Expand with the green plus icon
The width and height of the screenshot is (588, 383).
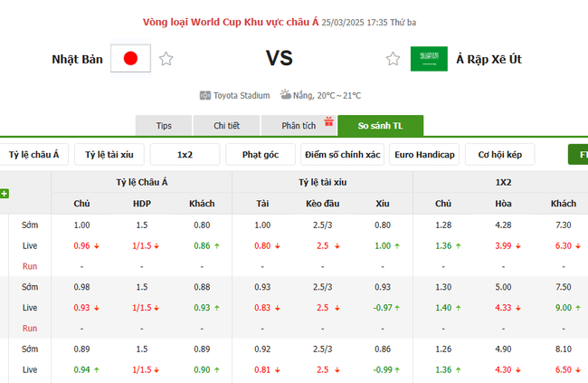click(x=5, y=193)
